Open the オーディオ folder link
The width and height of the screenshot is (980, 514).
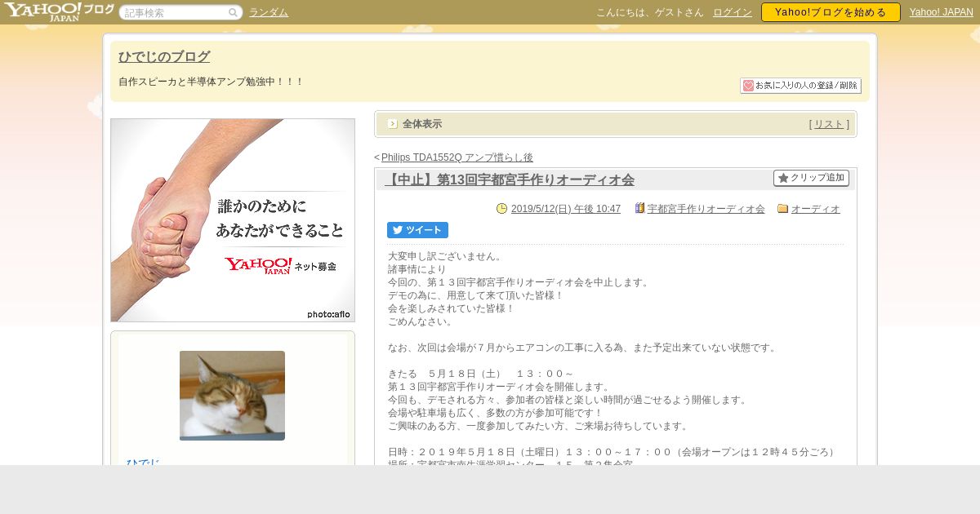tap(816, 209)
